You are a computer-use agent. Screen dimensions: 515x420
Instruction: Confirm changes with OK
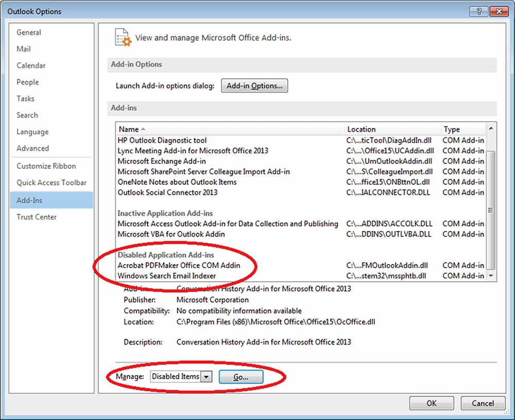pyautogui.click(x=432, y=403)
